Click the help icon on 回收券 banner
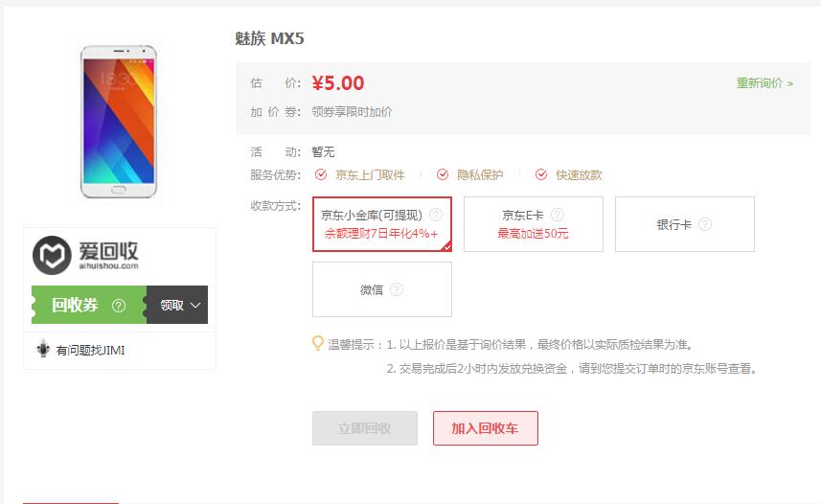The height and width of the screenshot is (504, 821). [x=119, y=306]
